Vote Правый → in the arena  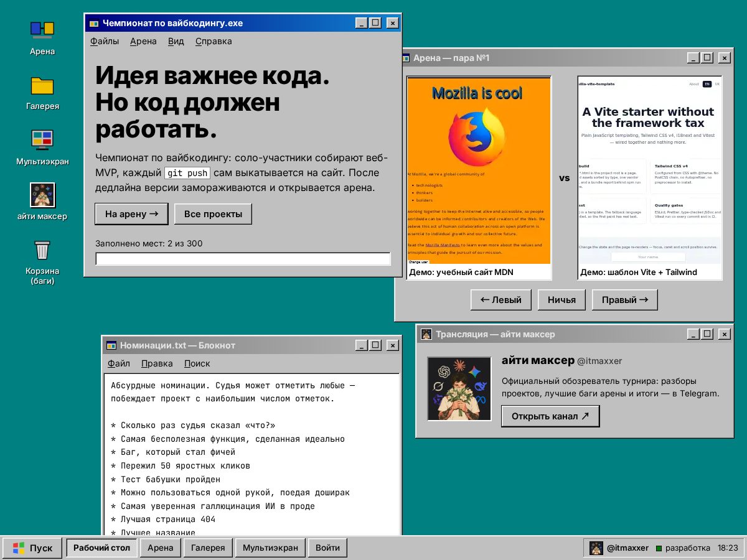pos(624,300)
